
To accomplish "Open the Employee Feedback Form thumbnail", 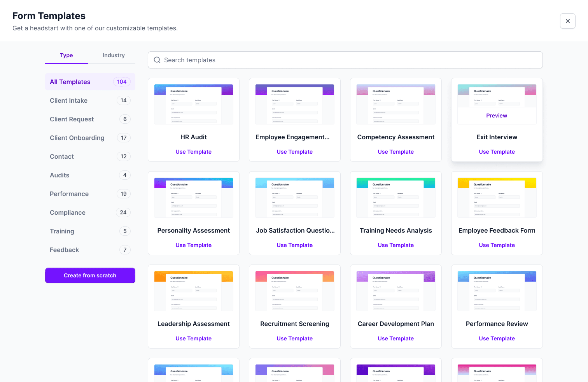I will coord(497,198).
